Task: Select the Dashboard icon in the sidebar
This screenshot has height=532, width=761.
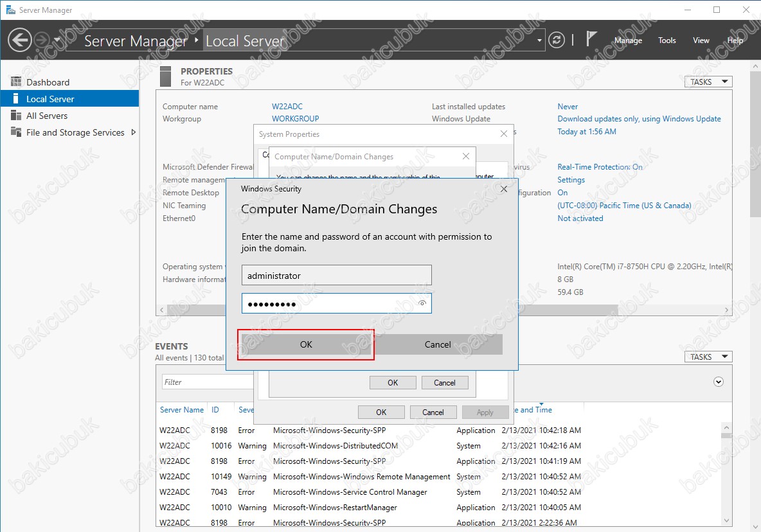Action: [16, 82]
